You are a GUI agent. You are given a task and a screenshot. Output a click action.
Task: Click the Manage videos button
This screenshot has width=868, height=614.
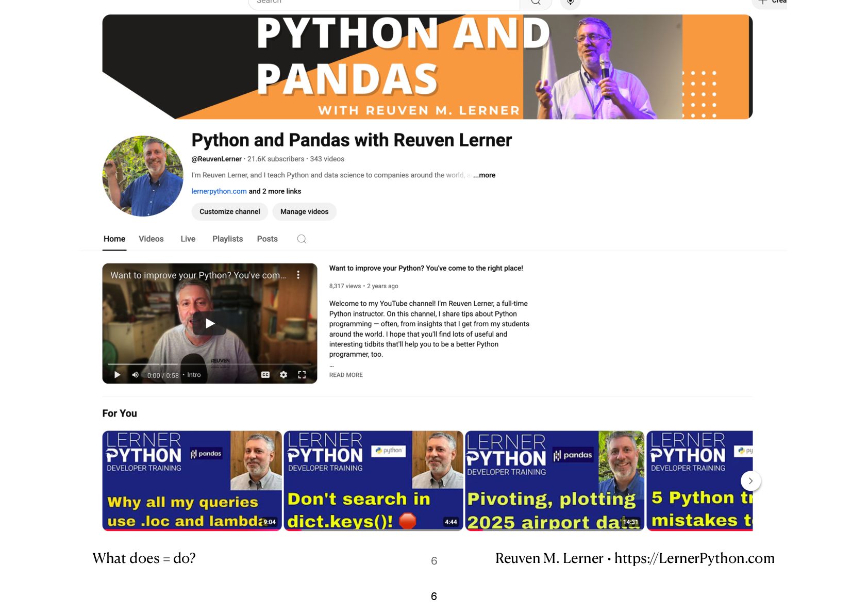pos(304,211)
